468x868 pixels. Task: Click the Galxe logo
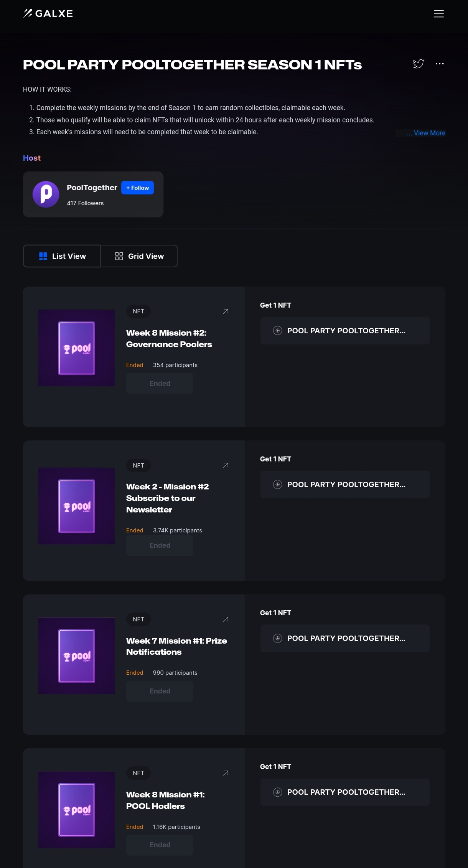coord(48,13)
